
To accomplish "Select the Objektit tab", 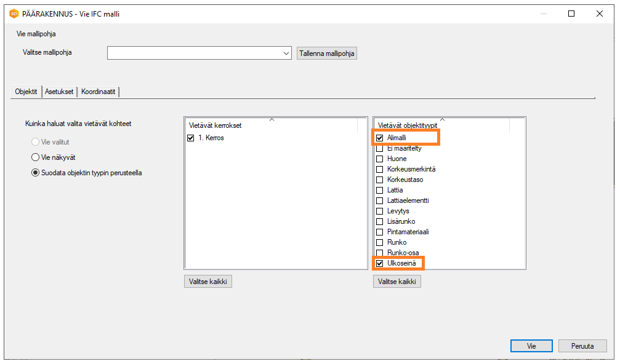I will coord(26,92).
